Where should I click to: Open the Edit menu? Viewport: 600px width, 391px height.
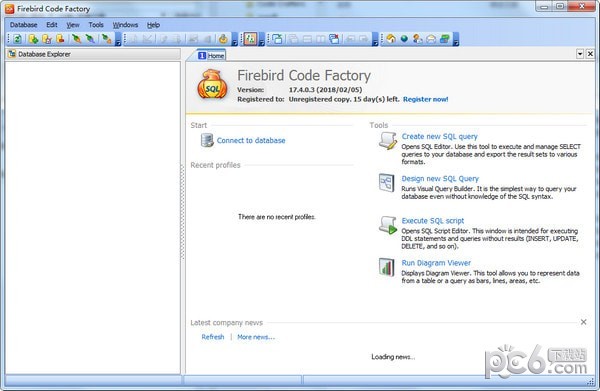(52, 25)
